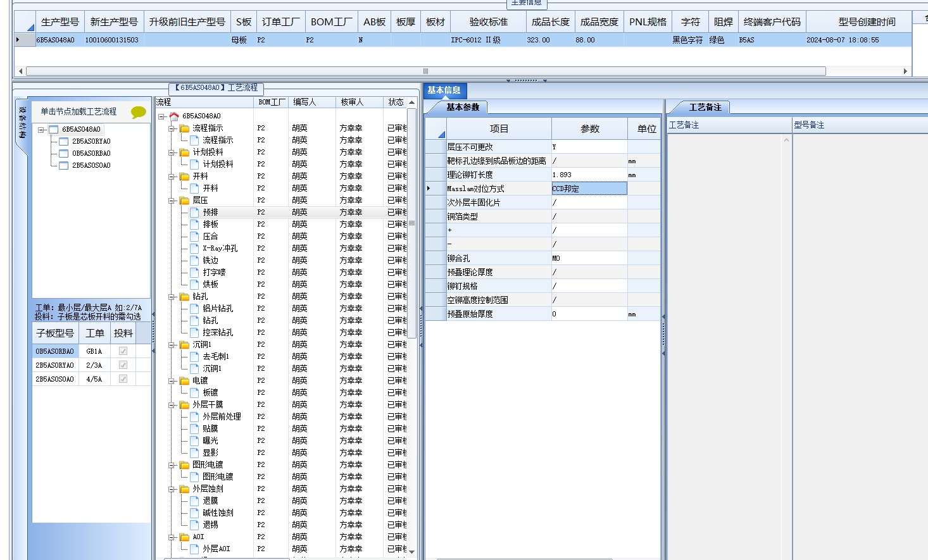
Task: Click the folder icon for 电镀
Action: tap(184, 380)
